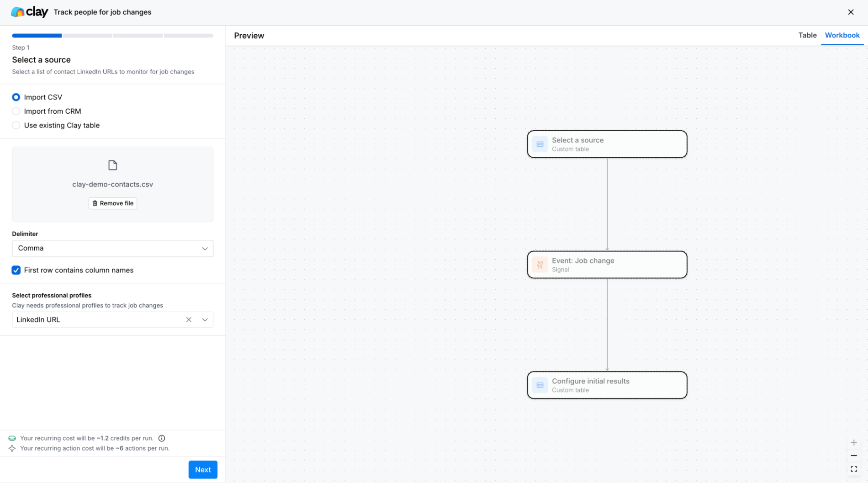This screenshot has width=868, height=483.
Task: Click the credits coin icon
Action: 12,438
